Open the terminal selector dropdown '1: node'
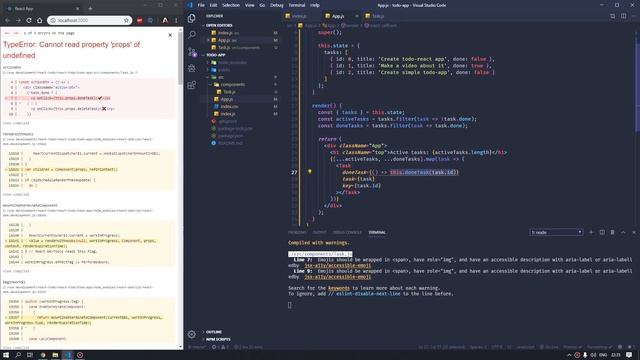 pyautogui.click(x=556, y=232)
